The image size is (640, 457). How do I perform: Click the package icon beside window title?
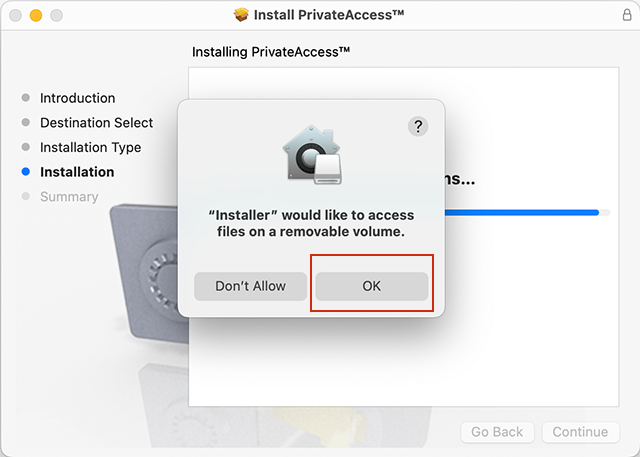pos(241,15)
